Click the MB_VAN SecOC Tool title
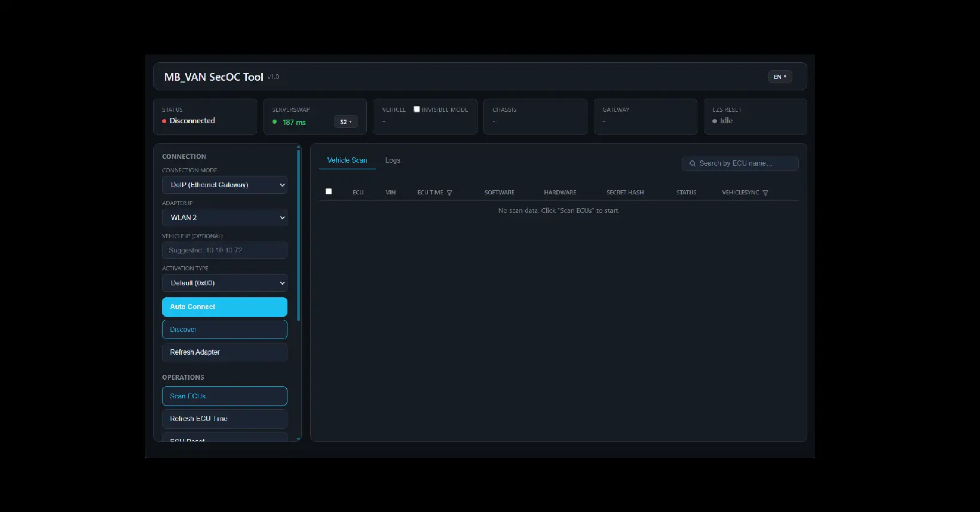 [213, 77]
